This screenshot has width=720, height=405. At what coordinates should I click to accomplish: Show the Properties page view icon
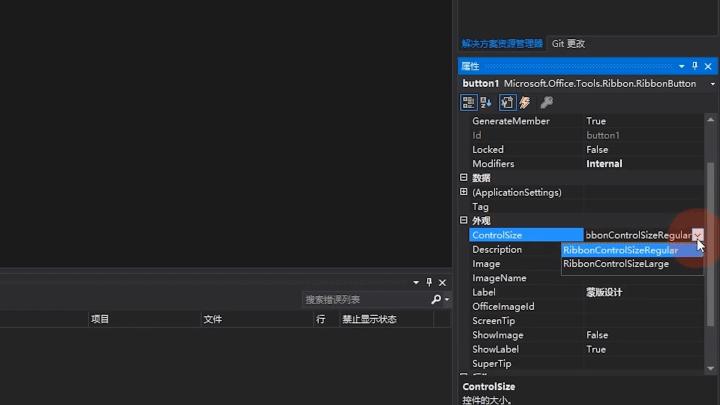(507, 102)
